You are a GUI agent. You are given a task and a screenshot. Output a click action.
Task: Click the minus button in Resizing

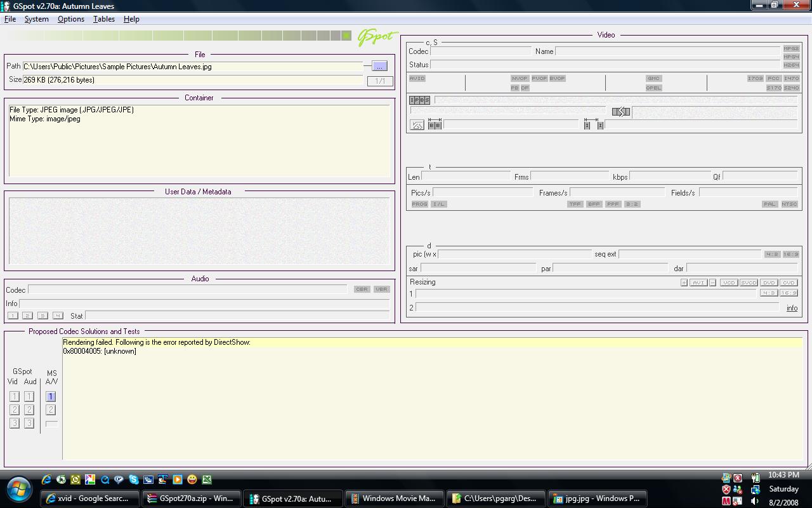pos(712,283)
